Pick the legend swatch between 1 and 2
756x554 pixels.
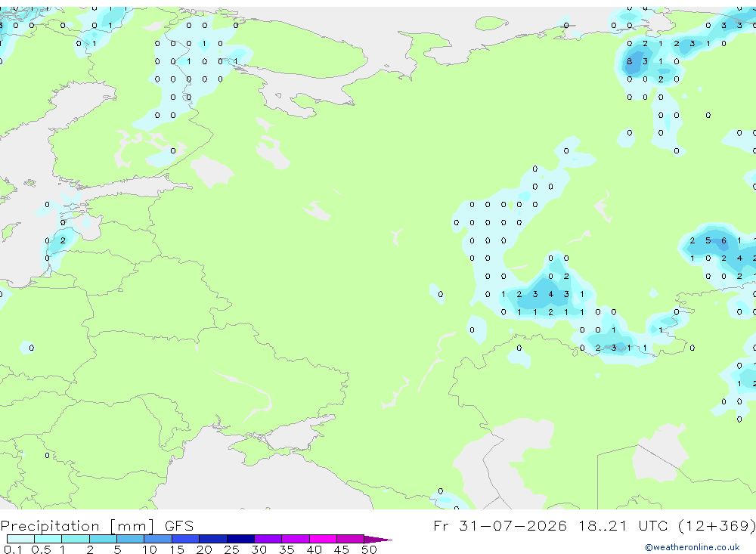pos(76,539)
